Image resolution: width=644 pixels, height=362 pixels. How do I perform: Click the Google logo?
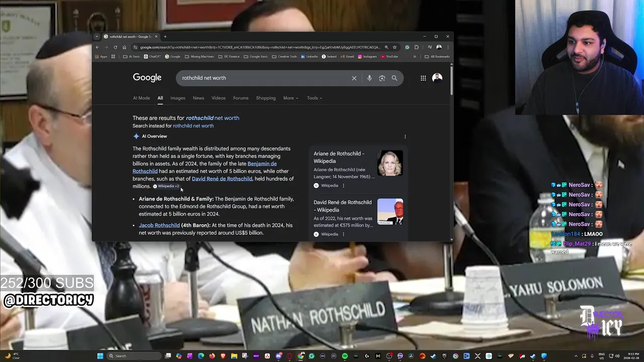[147, 77]
